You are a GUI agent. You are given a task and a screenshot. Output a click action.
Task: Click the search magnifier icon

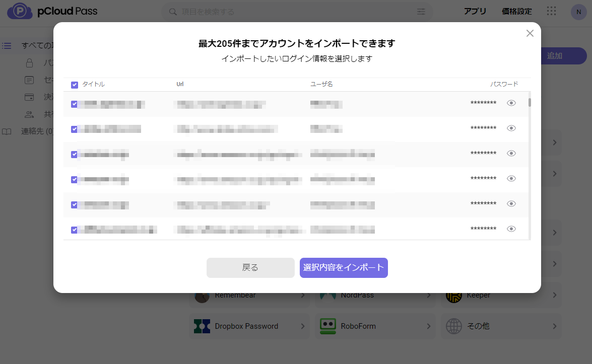coord(173,12)
